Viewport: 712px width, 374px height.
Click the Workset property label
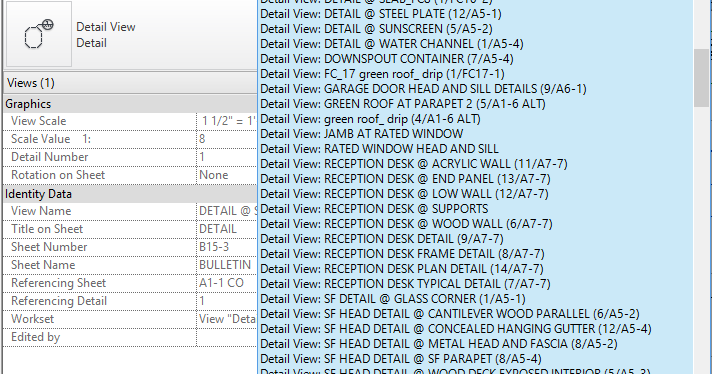point(32,319)
